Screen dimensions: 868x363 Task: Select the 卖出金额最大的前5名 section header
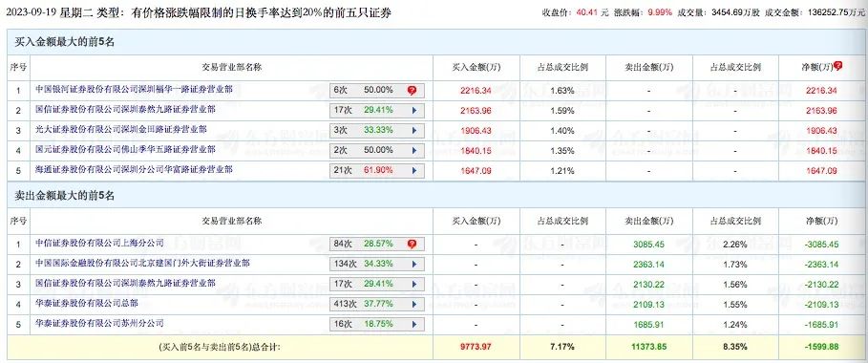click(x=64, y=196)
